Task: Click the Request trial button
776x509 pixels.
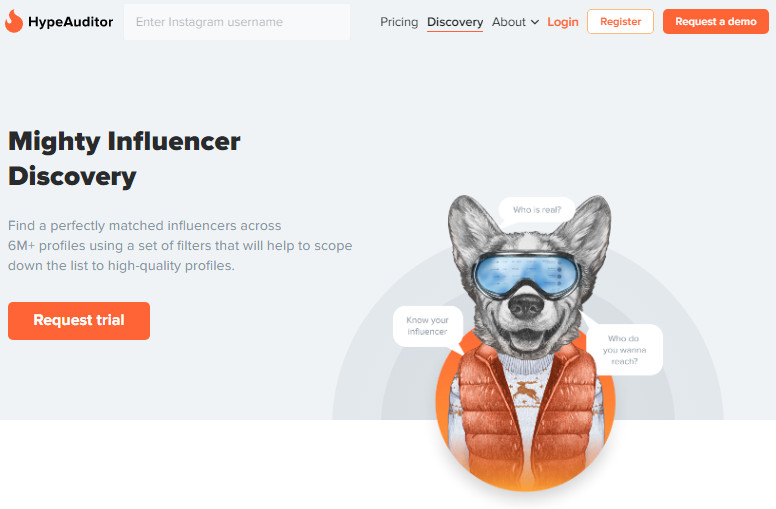Action: point(79,320)
